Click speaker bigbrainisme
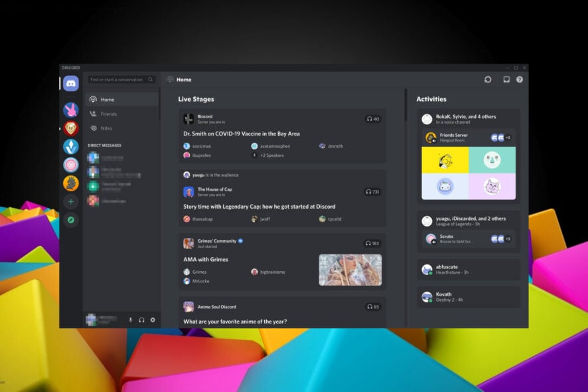 pos(268,272)
